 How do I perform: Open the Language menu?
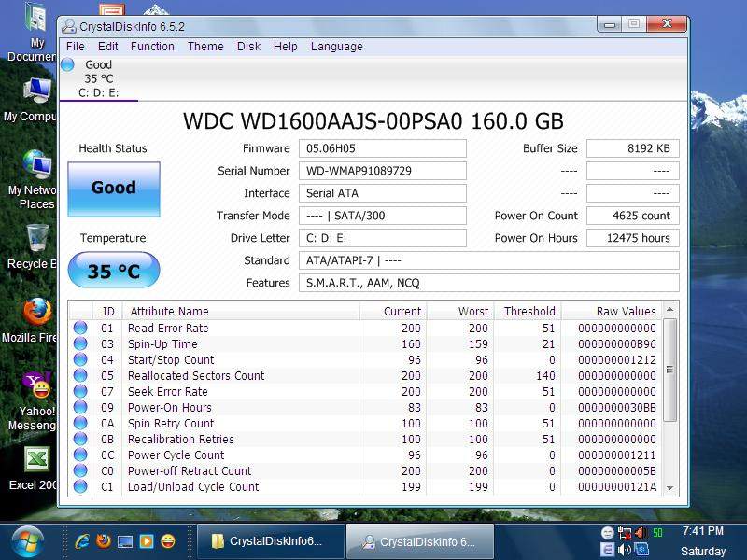[x=337, y=46]
